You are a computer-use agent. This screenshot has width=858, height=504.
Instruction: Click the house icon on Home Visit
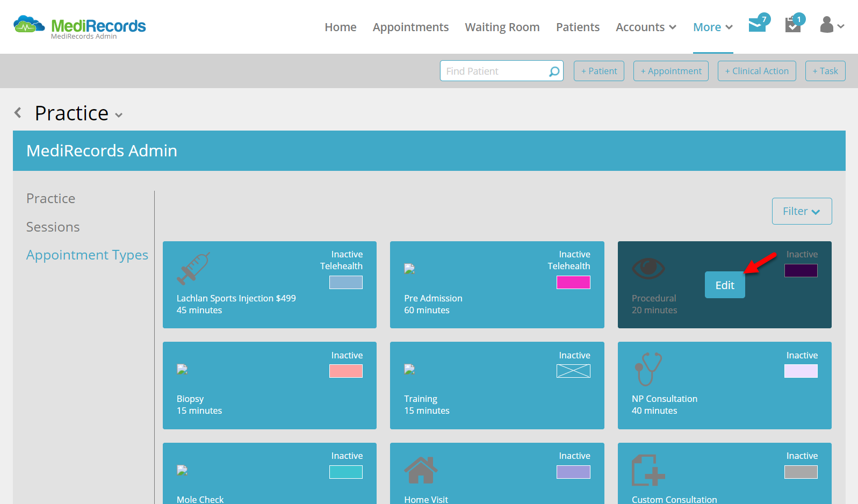click(421, 470)
